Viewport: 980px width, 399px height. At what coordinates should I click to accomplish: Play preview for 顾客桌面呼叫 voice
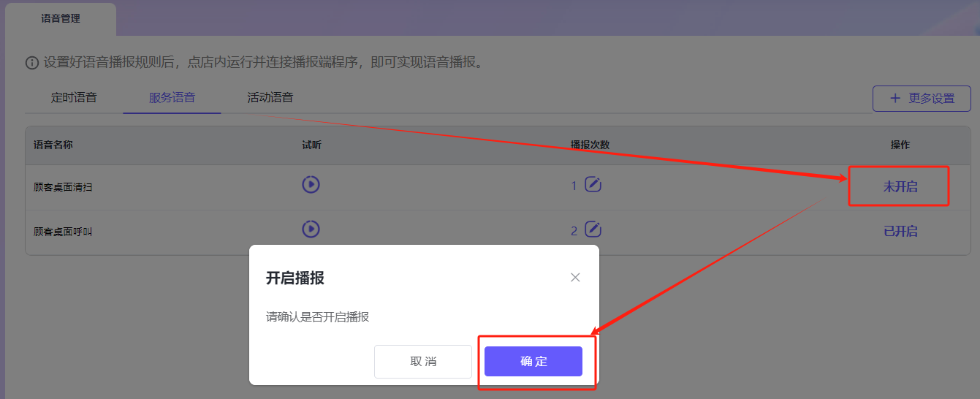coord(311,229)
